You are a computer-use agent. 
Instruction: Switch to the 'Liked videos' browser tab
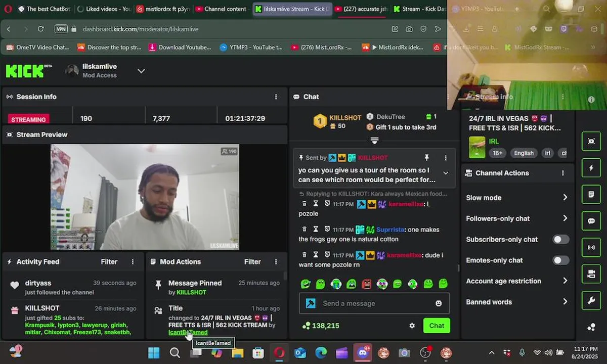click(104, 9)
